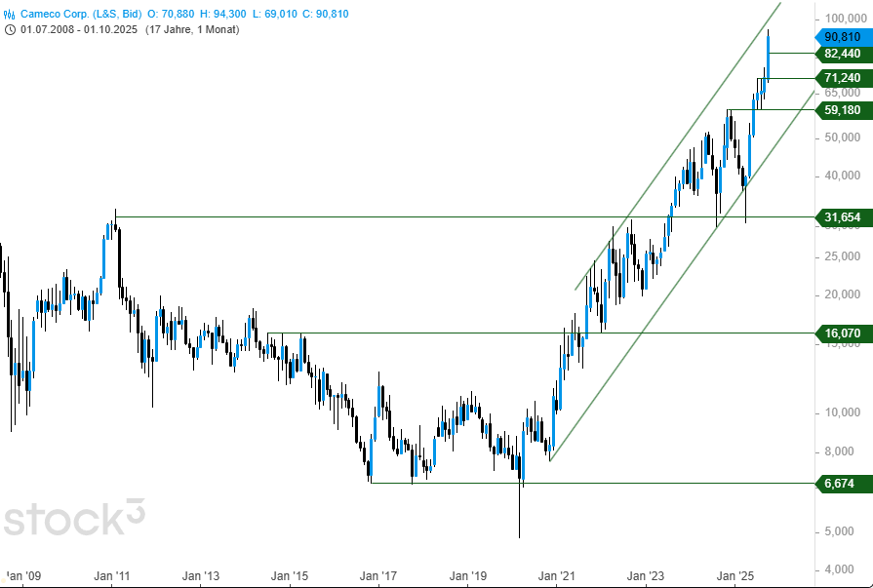Click the open value O: 70,880
Viewport: 873px width, 588px height.
click(x=171, y=14)
